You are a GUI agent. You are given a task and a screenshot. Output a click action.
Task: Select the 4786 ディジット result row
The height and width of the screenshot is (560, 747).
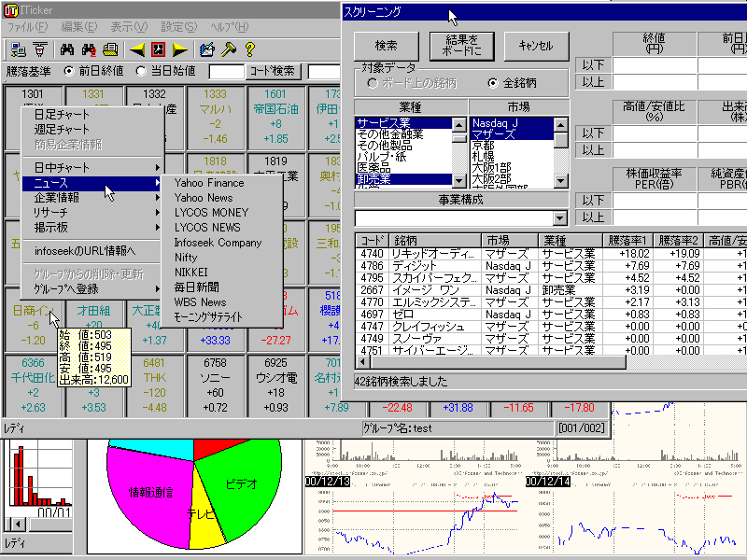point(551,266)
